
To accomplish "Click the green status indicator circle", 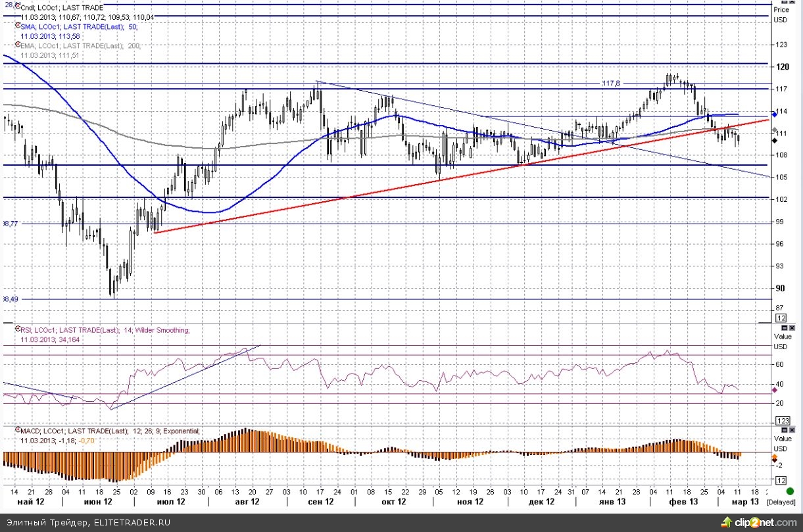I will 789,491.
